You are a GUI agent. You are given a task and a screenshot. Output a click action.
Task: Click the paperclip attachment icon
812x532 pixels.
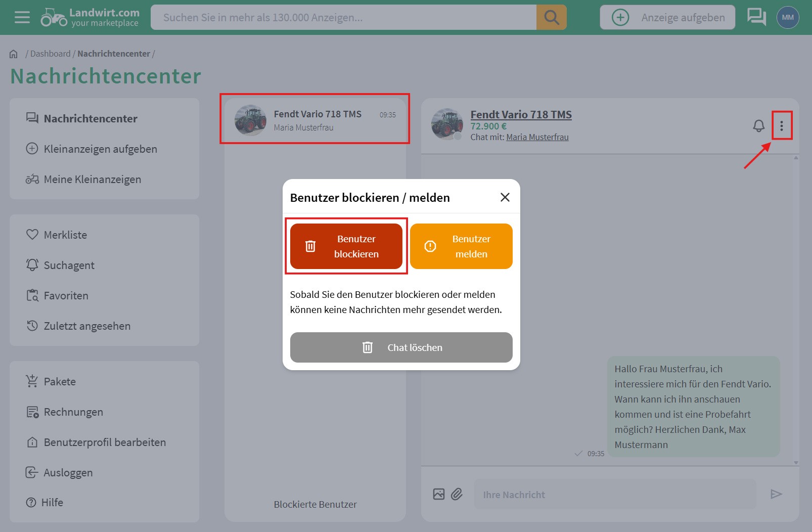pyautogui.click(x=457, y=494)
